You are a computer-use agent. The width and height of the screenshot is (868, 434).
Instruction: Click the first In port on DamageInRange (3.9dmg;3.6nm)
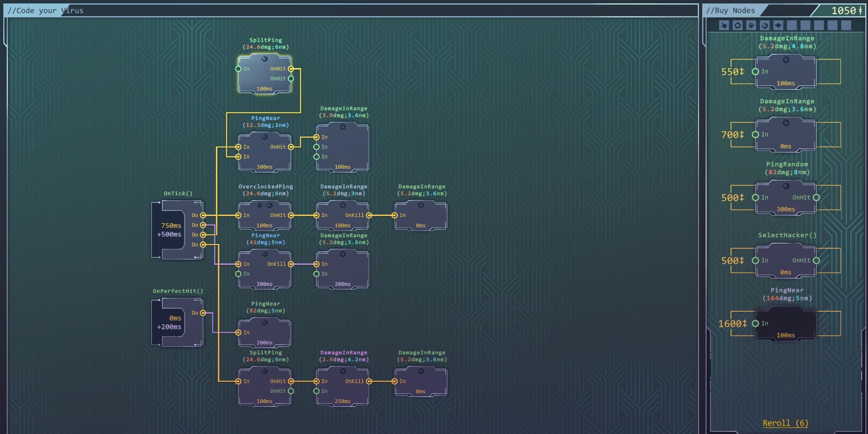coord(316,137)
